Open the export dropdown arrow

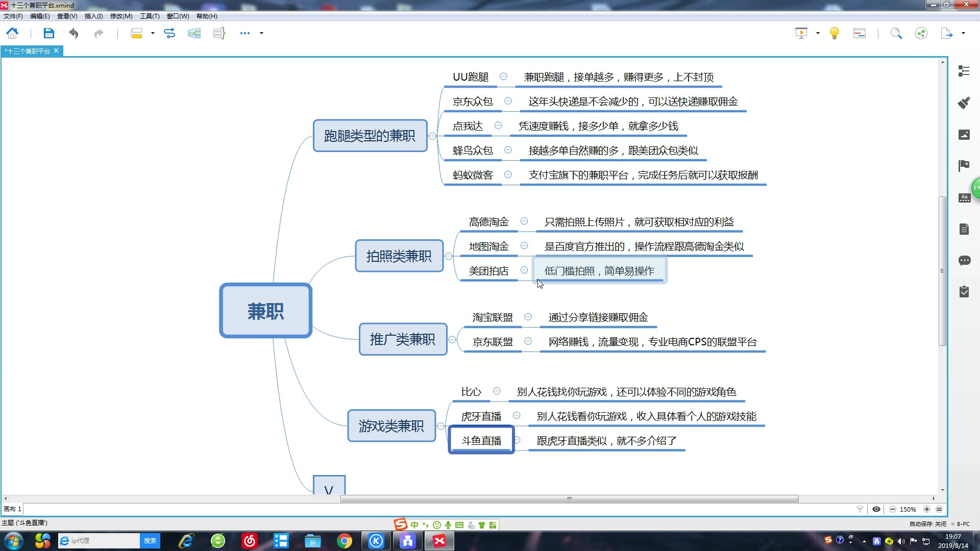click(x=963, y=34)
